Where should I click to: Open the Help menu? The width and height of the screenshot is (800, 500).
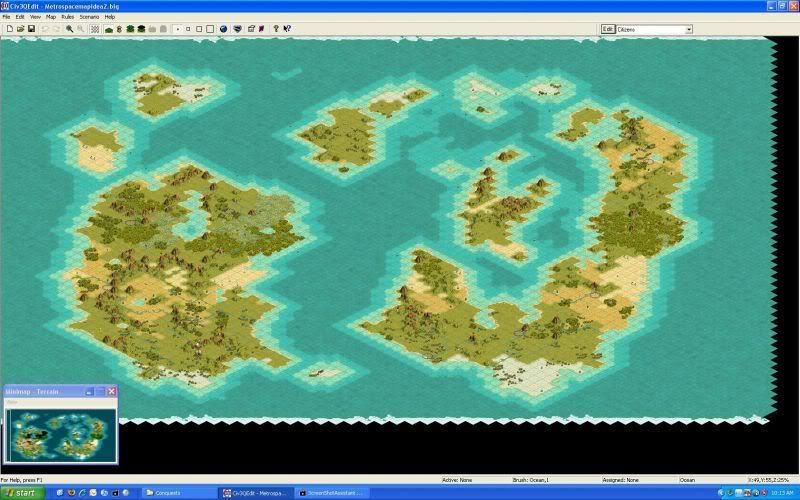point(110,17)
